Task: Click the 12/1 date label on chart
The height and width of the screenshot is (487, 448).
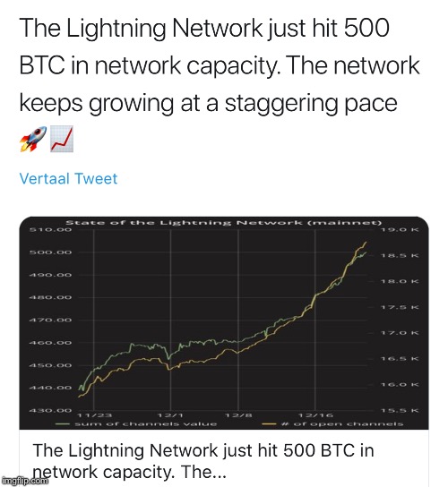Action: tap(168, 415)
